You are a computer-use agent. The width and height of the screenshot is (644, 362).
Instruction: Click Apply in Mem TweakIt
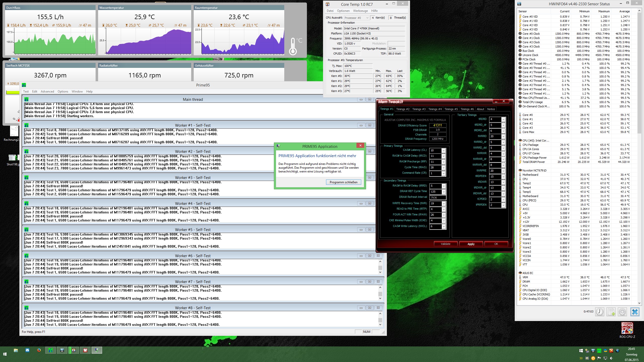click(x=471, y=244)
